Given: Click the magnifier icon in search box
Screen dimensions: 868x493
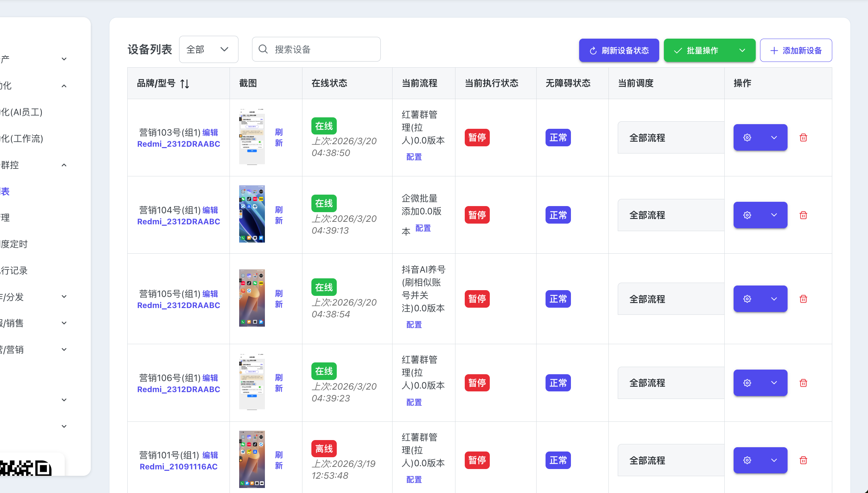Looking at the screenshot, I should (x=263, y=49).
